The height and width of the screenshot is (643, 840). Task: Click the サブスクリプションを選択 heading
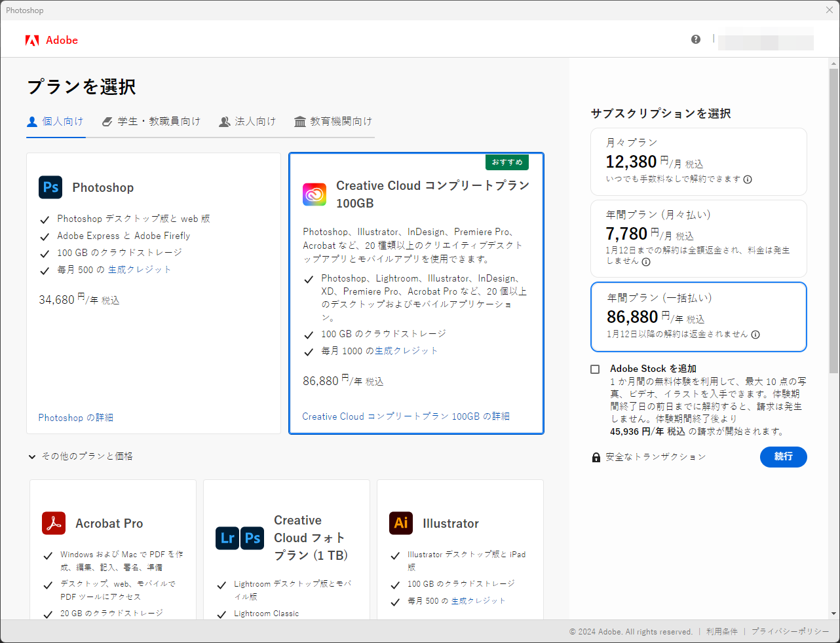660,114
